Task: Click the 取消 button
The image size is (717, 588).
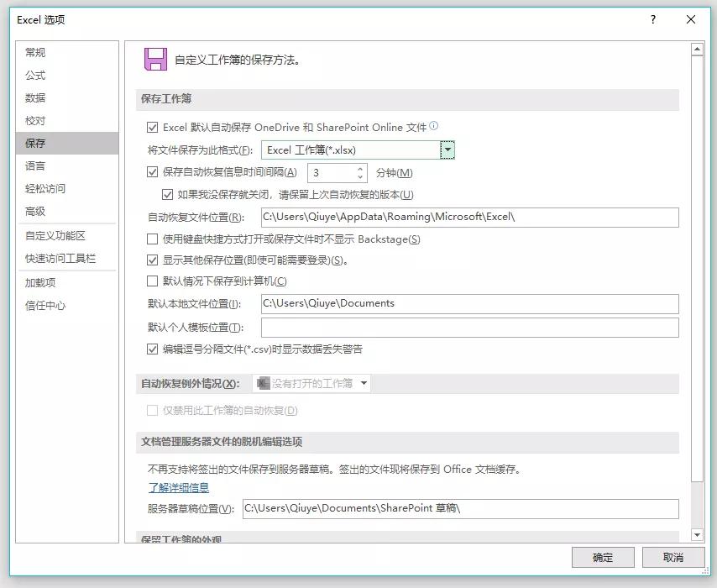Action: click(x=673, y=557)
